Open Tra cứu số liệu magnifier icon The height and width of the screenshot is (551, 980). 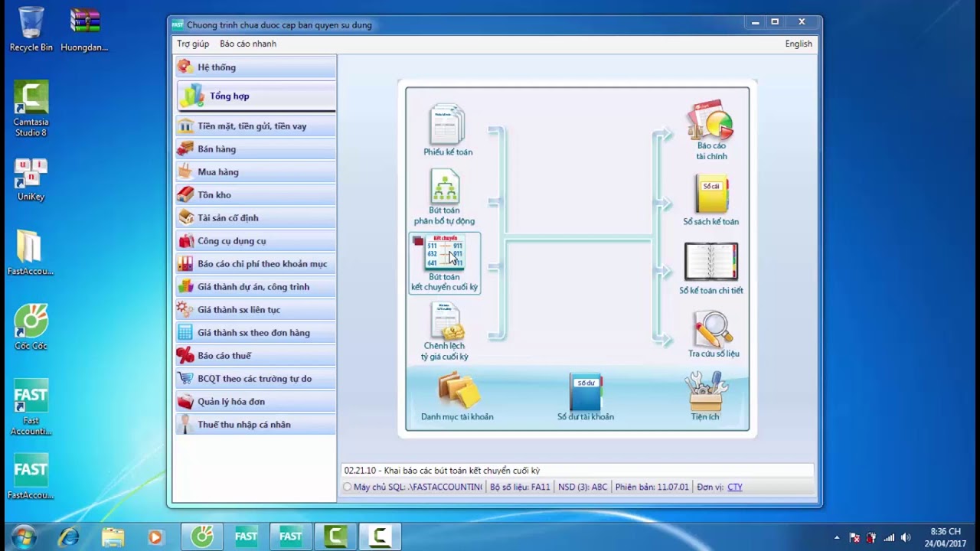click(x=713, y=329)
